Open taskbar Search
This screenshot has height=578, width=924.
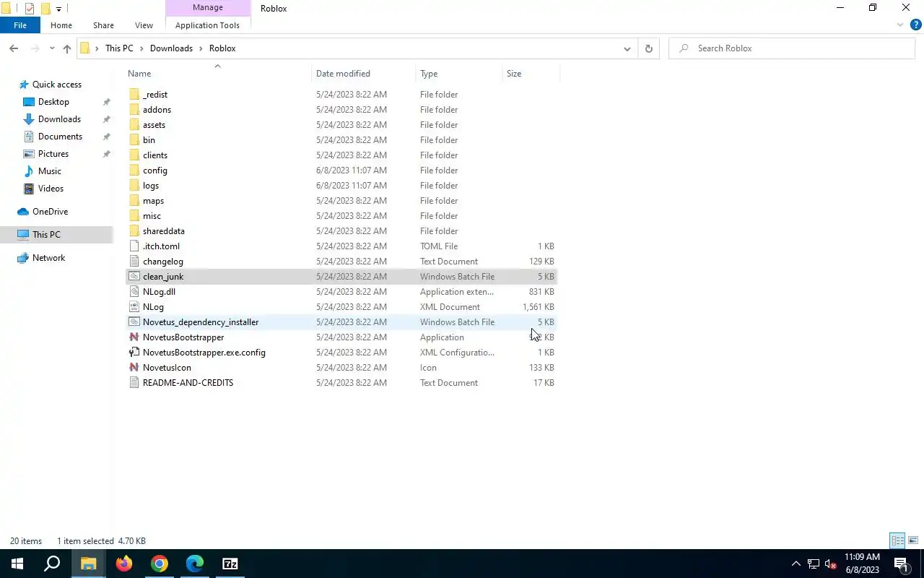coord(52,564)
